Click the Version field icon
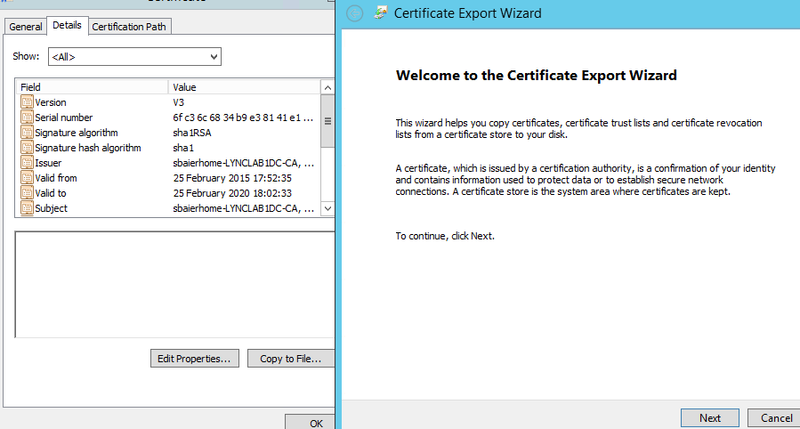 (x=27, y=102)
